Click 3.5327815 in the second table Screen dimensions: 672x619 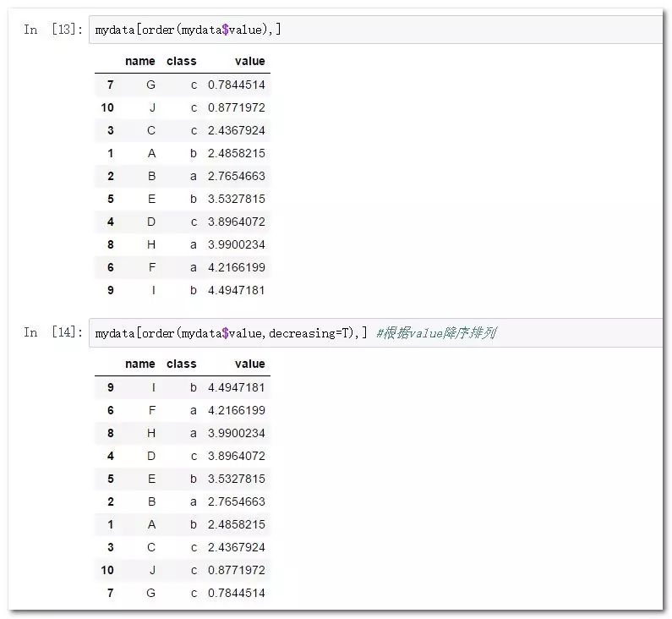pyautogui.click(x=237, y=479)
